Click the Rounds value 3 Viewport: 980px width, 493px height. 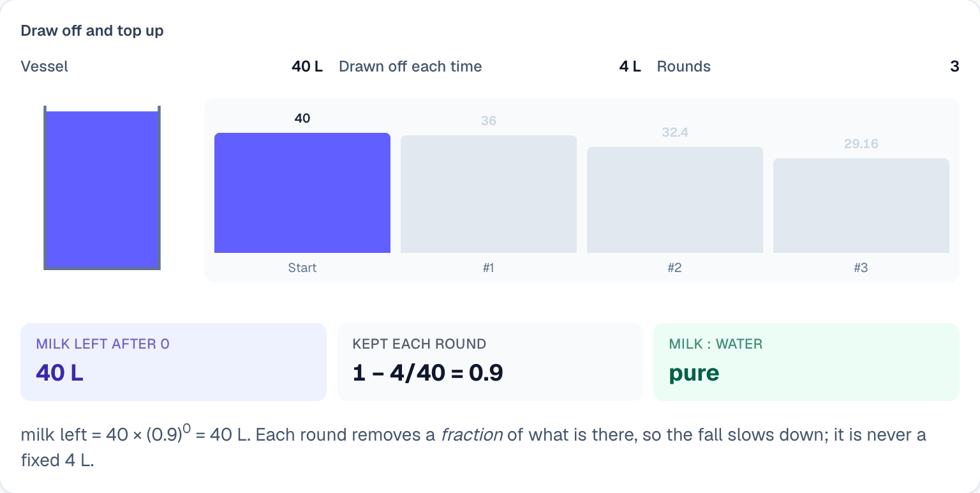click(x=954, y=66)
